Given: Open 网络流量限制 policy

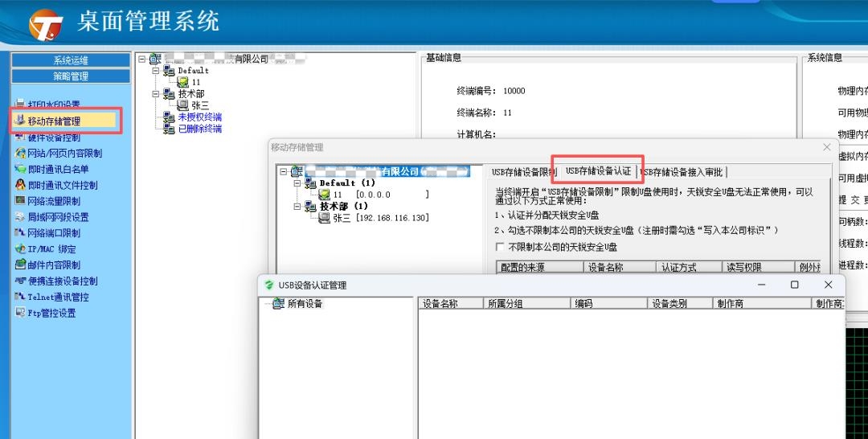Looking at the screenshot, I should tap(54, 201).
